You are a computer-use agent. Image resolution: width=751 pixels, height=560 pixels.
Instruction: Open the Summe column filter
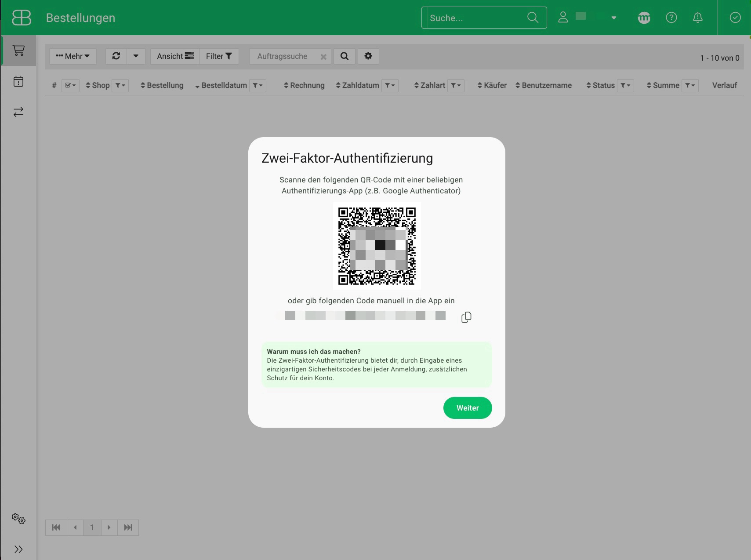point(690,85)
